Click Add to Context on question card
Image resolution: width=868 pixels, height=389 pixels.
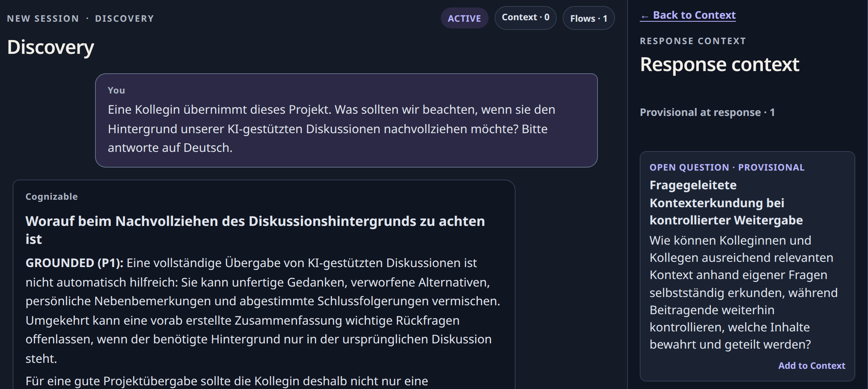812,365
